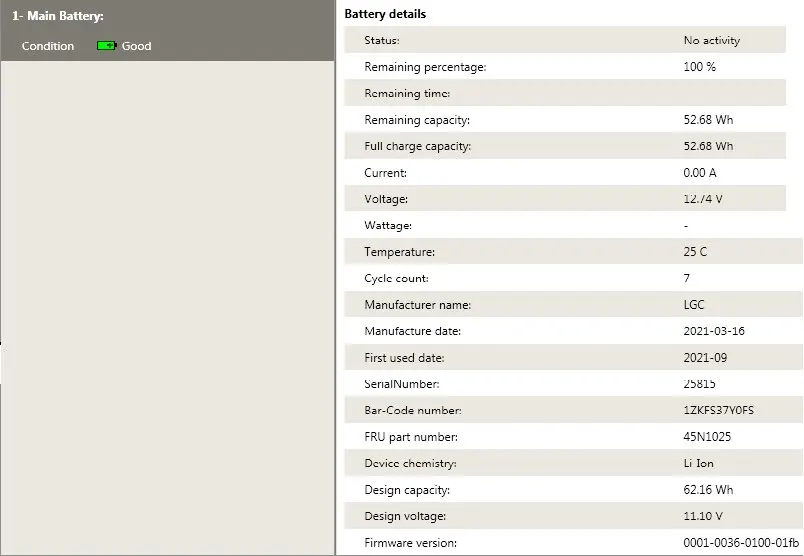Select the 'Status:' label
804x556 pixels.
tap(382, 40)
